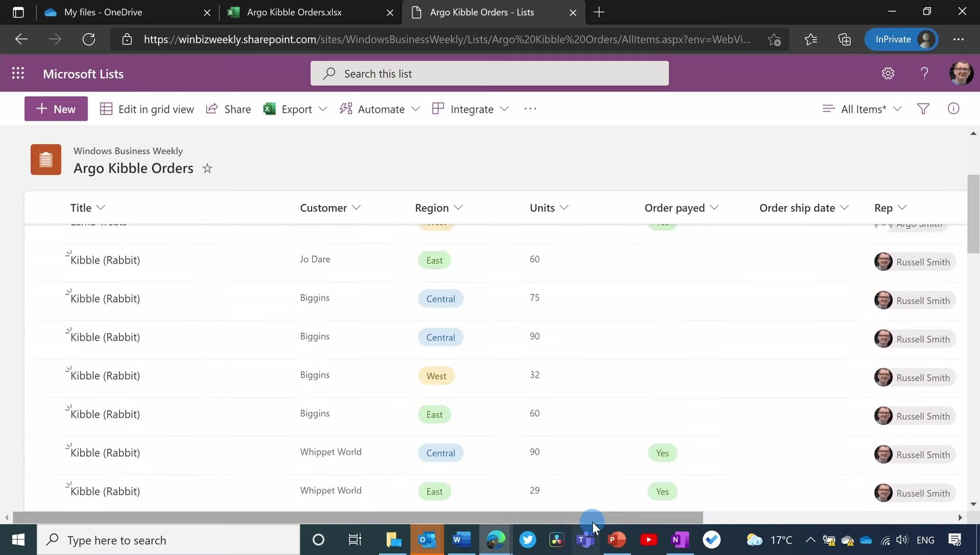
Task: Click the scroll right arrow
Action: [x=960, y=517]
